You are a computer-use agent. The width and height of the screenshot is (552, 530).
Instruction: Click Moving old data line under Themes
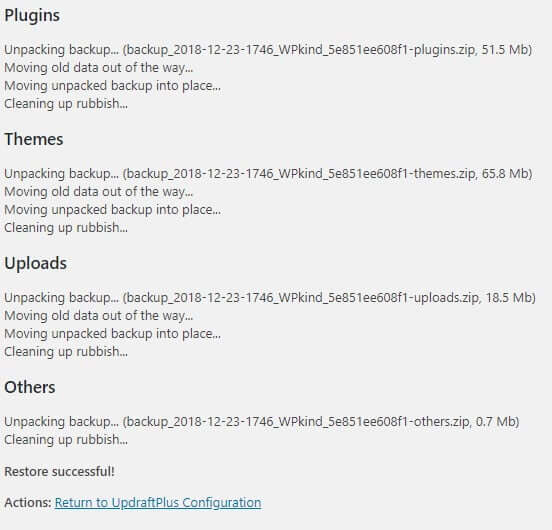coord(99,192)
